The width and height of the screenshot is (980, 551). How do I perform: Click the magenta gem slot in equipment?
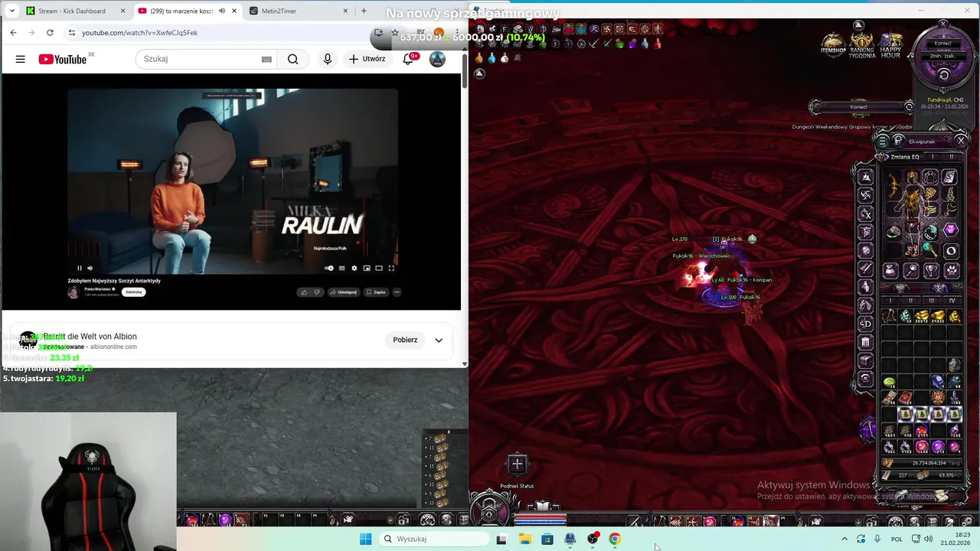(x=951, y=230)
